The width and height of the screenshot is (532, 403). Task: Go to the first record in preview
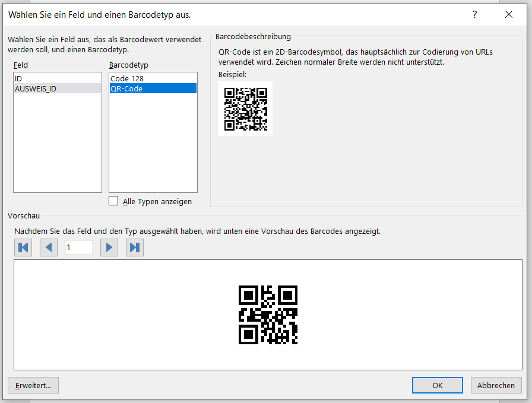(23, 247)
